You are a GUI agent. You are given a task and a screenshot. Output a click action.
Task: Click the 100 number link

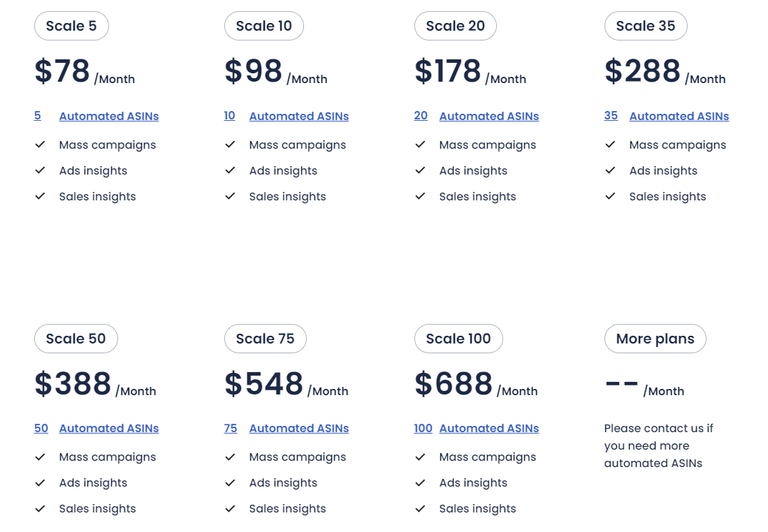(x=423, y=428)
